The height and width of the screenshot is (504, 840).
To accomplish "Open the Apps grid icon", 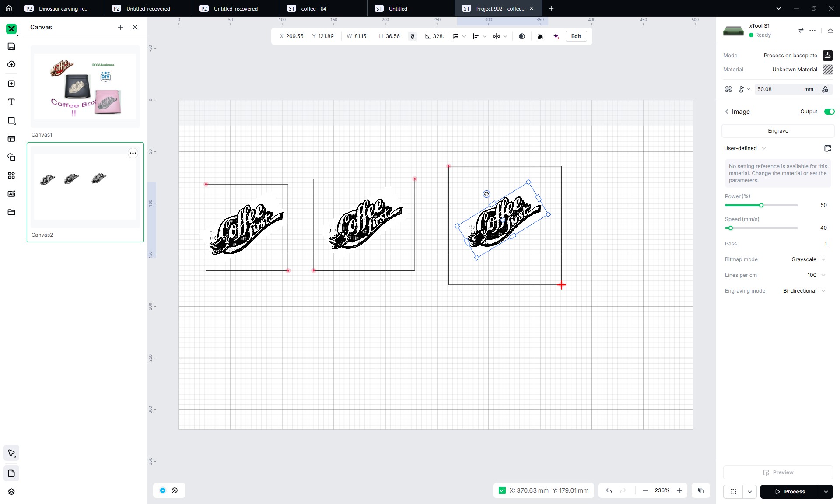I will [x=11, y=175].
